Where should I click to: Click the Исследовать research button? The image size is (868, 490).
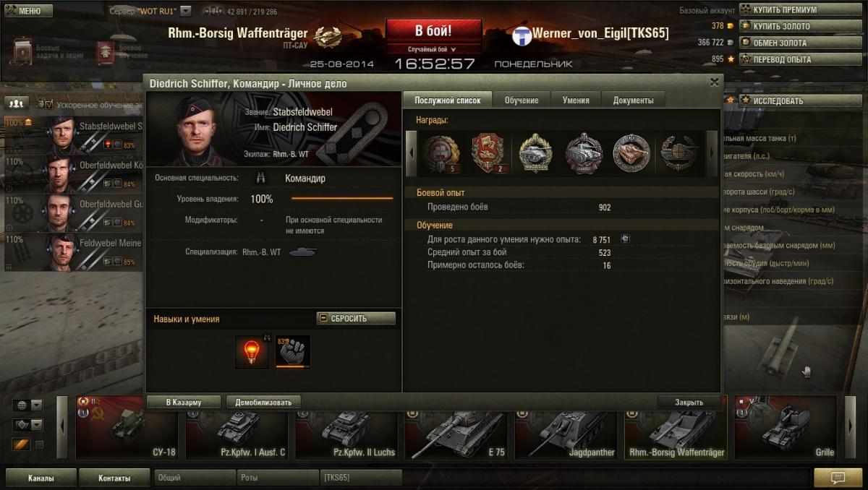click(x=800, y=100)
